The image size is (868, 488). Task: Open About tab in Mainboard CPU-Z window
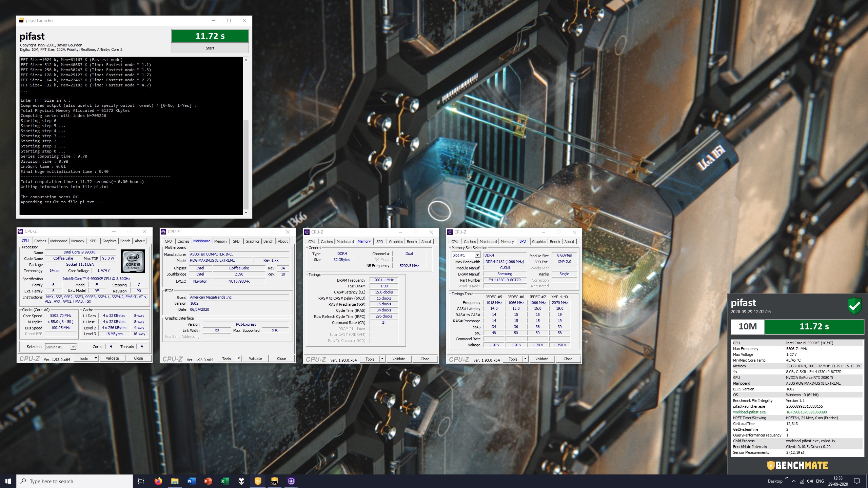coord(283,241)
